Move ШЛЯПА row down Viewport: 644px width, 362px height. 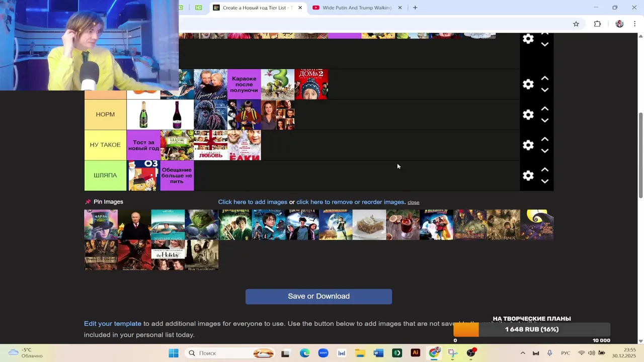point(544,181)
